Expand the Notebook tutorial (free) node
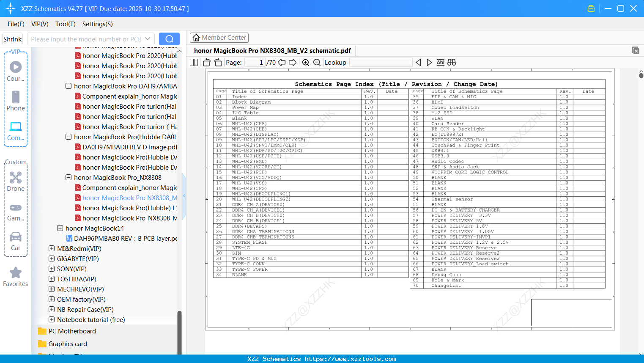644x363 pixels. (x=52, y=319)
